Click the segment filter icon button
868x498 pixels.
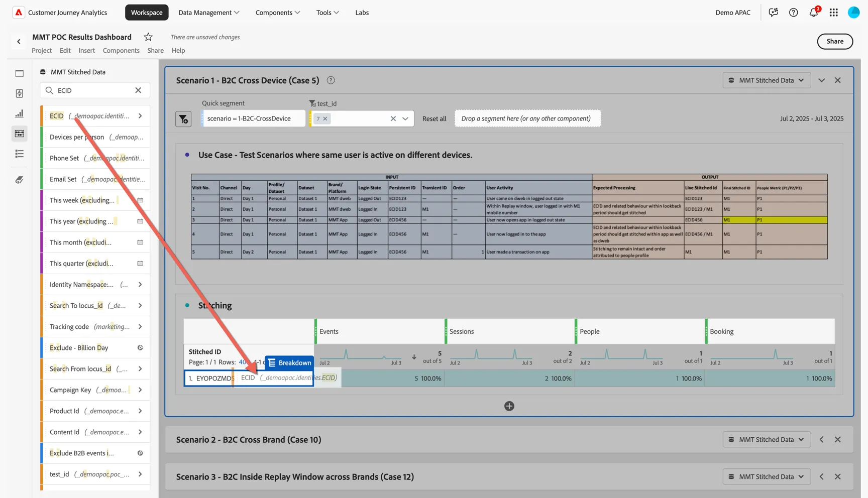click(x=183, y=119)
